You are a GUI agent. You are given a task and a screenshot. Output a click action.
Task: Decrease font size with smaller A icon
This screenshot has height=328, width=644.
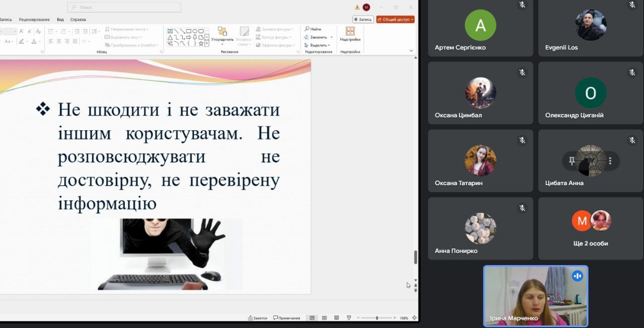click(x=29, y=31)
